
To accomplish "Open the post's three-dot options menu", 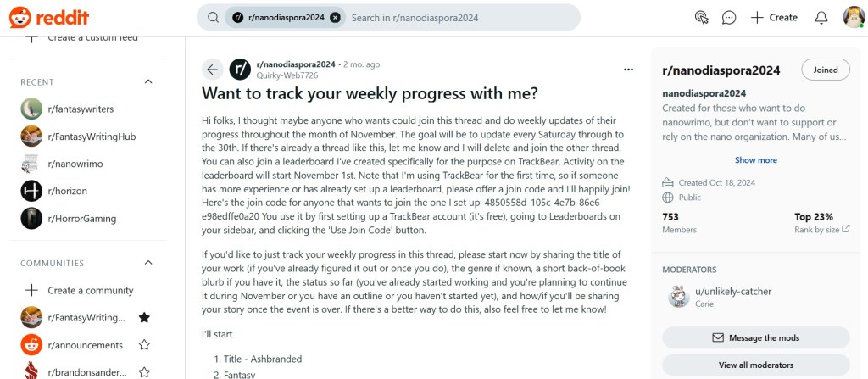I will tap(628, 70).
